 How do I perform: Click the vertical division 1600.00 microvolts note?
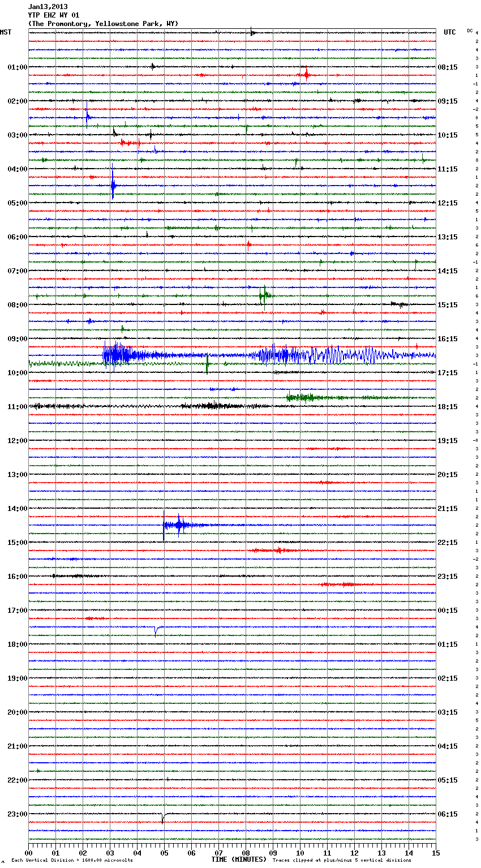(x=72, y=860)
